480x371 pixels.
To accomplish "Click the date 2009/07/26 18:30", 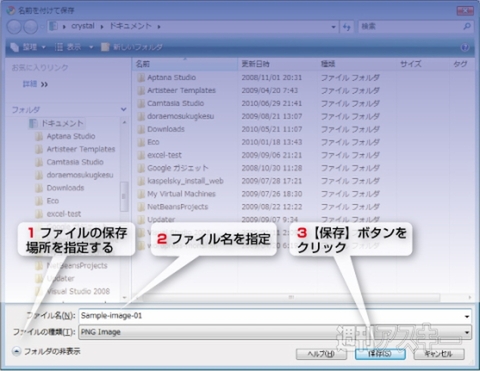I will (272, 194).
